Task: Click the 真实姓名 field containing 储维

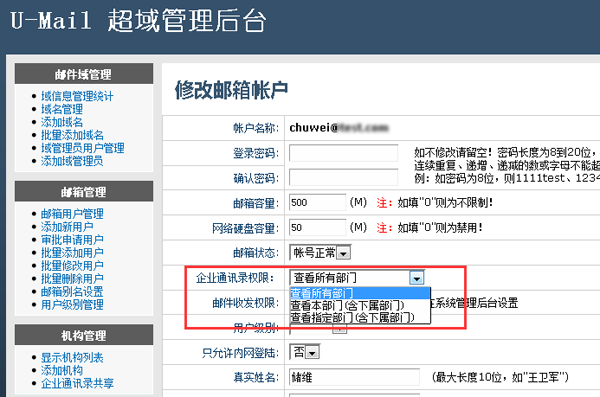Action: (354, 377)
